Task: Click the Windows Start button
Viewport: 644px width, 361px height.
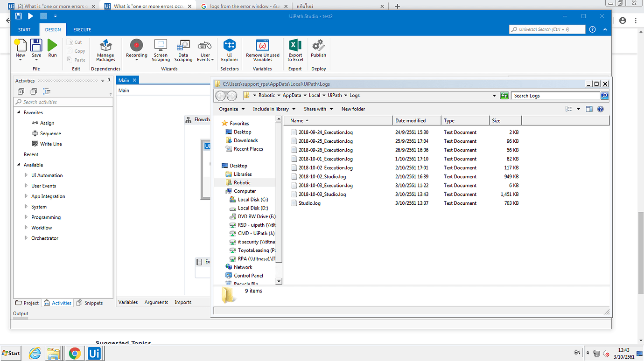Action: pyautogui.click(x=11, y=353)
